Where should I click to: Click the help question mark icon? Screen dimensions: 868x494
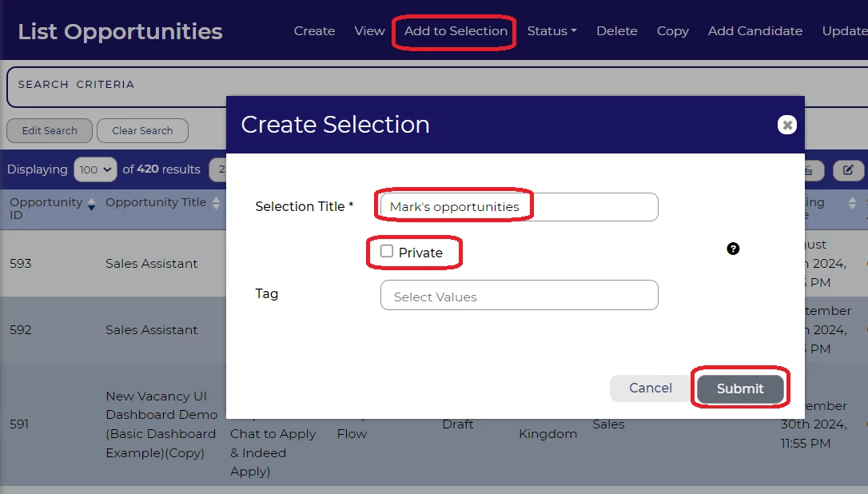(733, 249)
